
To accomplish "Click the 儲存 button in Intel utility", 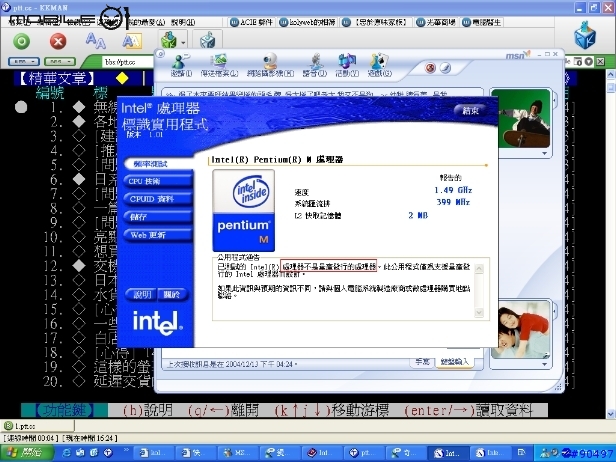I will pos(158,217).
